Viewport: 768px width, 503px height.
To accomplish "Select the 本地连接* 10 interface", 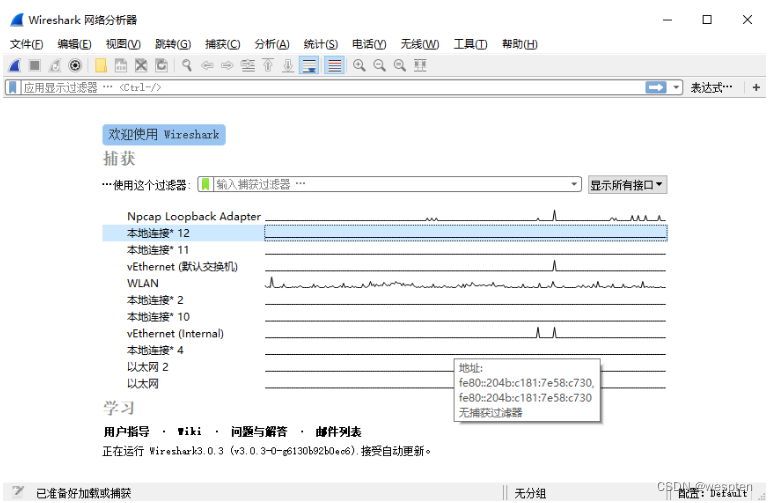I will point(384,316).
